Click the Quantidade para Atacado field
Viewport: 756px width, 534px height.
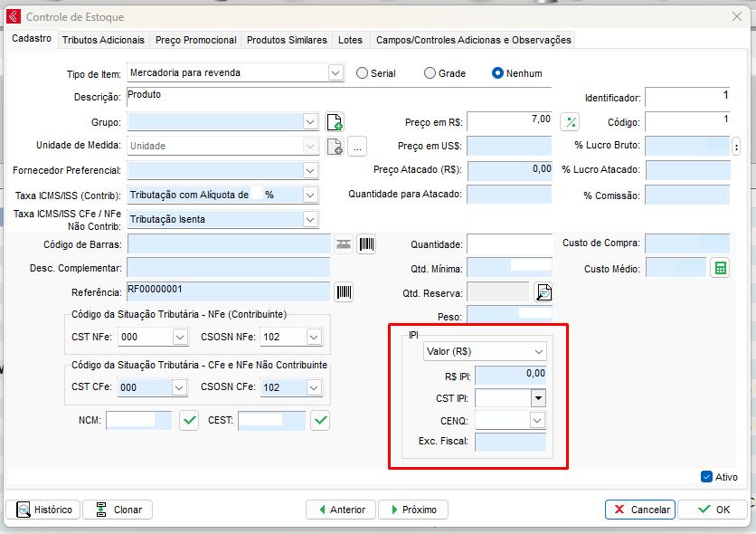click(510, 195)
